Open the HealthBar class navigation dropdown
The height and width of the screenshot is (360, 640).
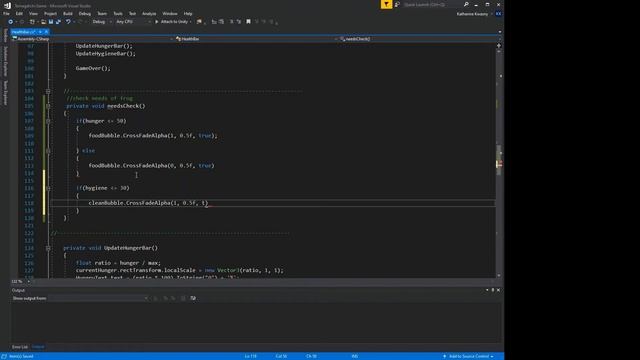click(x=257, y=39)
